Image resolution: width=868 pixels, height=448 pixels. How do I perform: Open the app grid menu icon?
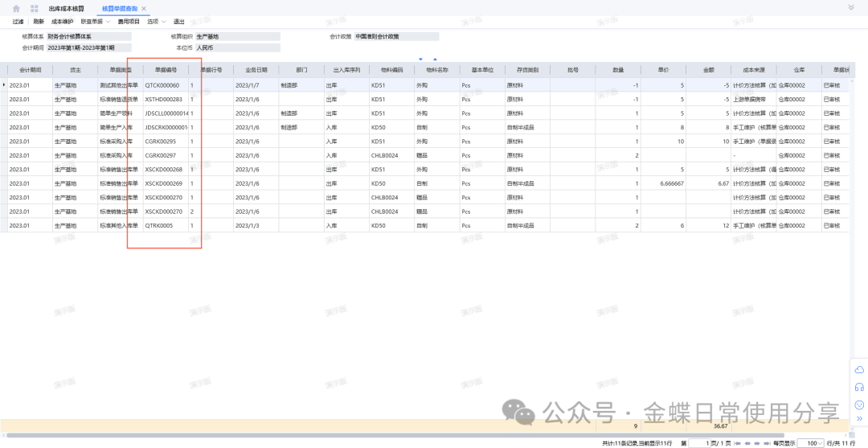[x=35, y=8]
